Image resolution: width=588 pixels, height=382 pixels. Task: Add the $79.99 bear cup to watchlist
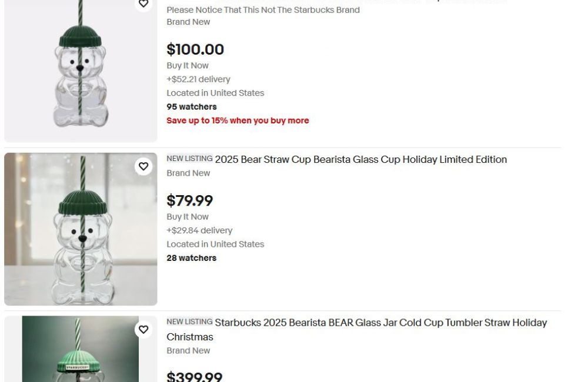(x=143, y=166)
